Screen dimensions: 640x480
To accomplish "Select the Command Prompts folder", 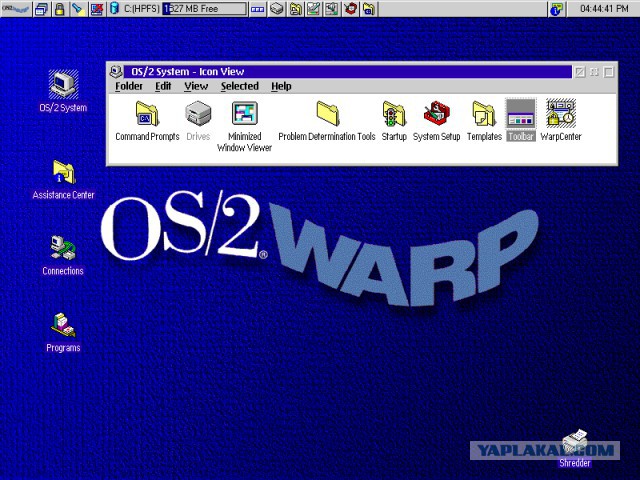I will [x=147, y=120].
